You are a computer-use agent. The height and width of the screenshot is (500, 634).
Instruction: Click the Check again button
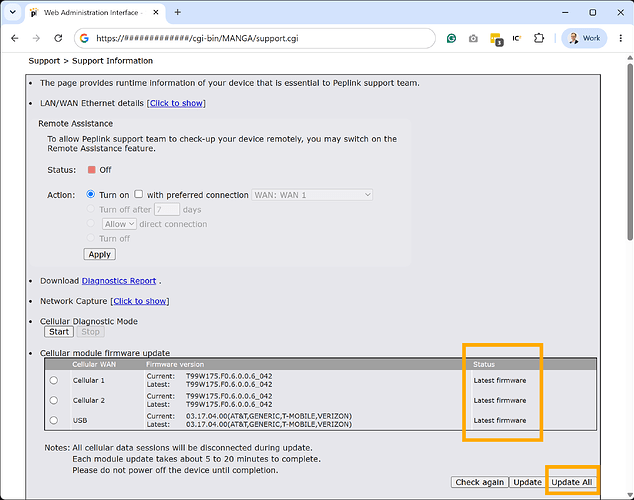coord(480,482)
